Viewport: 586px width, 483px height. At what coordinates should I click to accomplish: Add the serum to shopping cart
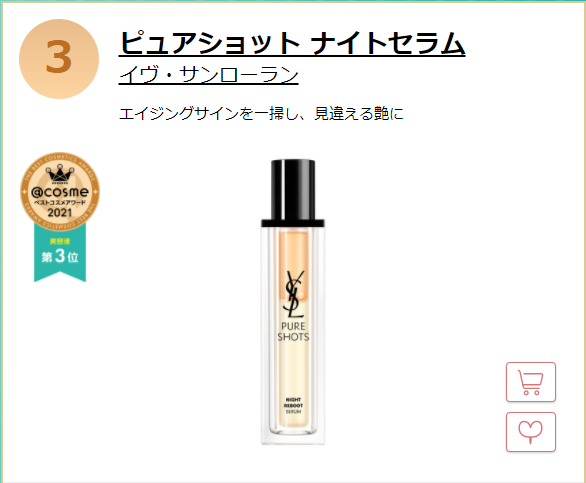(531, 382)
